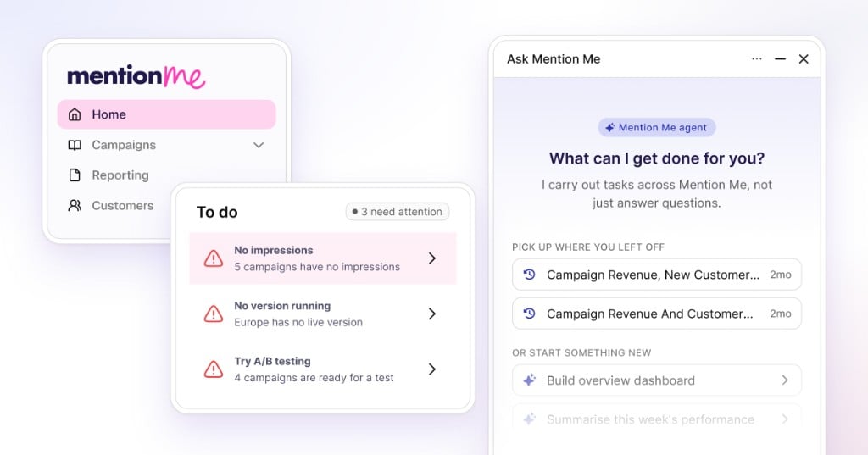The width and height of the screenshot is (868, 455).
Task: Click '4 campaigns are ready for a test' text
Action: 314,378
